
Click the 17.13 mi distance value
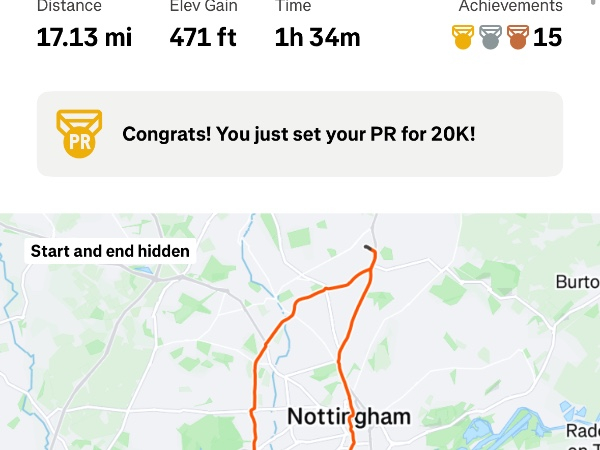(84, 38)
